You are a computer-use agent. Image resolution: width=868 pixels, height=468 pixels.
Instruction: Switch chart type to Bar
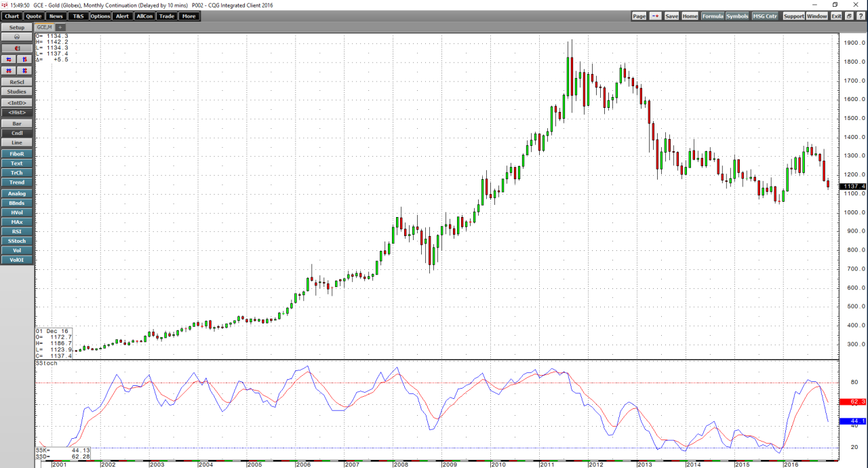[x=17, y=123]
